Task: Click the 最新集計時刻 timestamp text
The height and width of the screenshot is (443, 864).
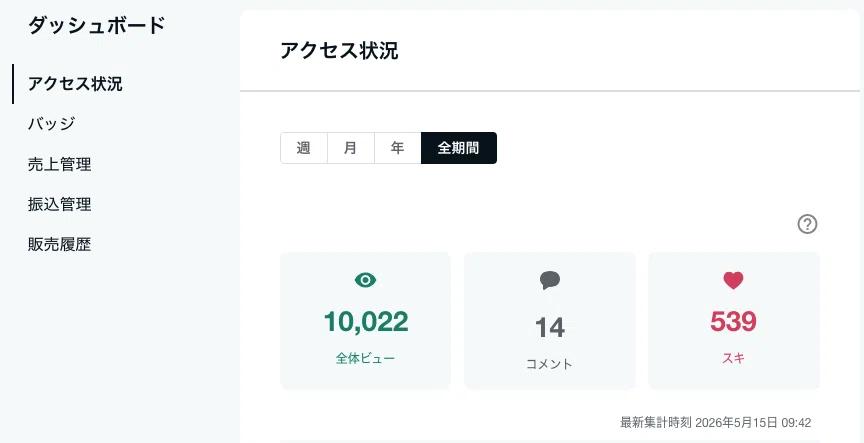Action: click(716, 423)
